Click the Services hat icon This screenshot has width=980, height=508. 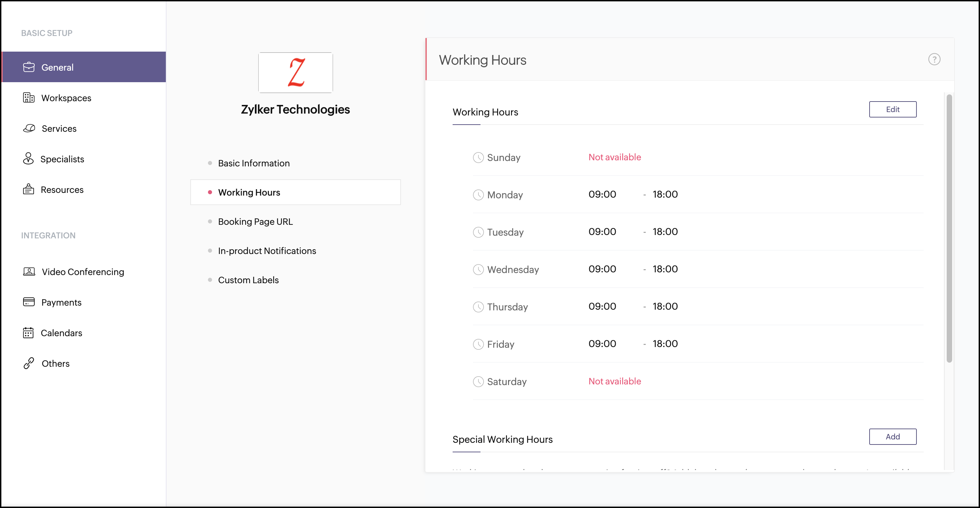click(29, 128)
